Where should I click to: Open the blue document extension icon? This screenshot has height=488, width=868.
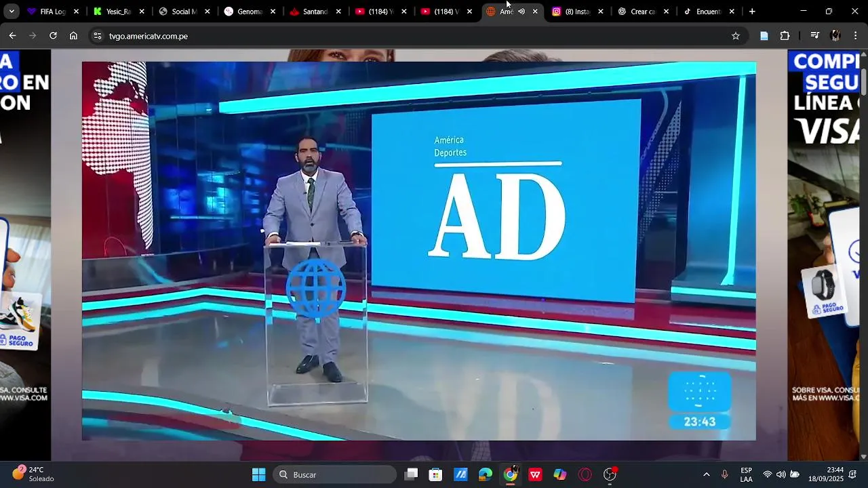[x=764, y=36]
